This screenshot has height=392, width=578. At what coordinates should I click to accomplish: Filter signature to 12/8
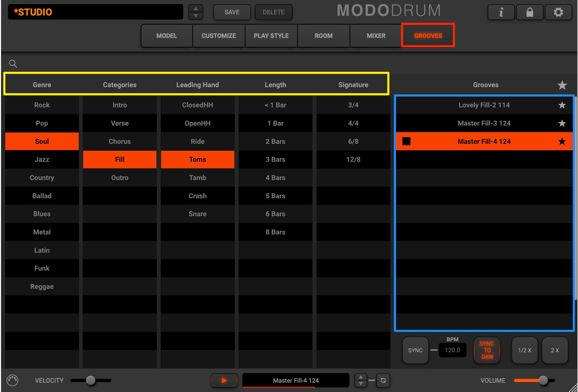(x=353, y=159)
